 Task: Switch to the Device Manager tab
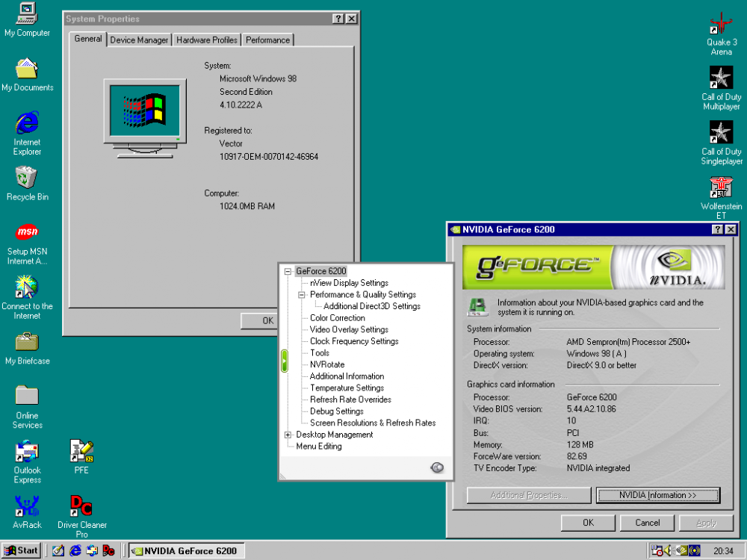point(139,40)
